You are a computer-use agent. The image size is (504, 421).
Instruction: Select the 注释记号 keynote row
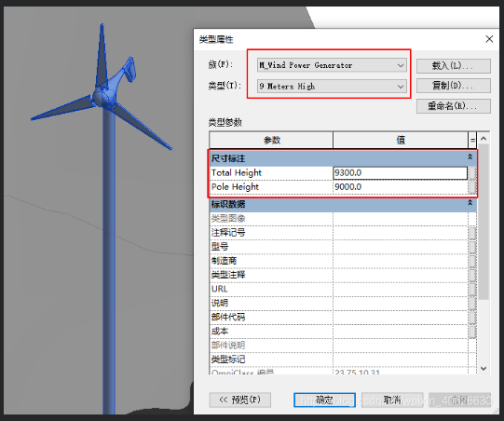[x=343, y=233]
